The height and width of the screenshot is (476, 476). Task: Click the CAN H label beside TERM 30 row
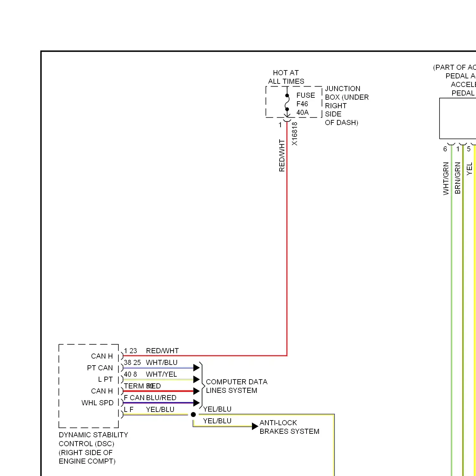point(102,391)
